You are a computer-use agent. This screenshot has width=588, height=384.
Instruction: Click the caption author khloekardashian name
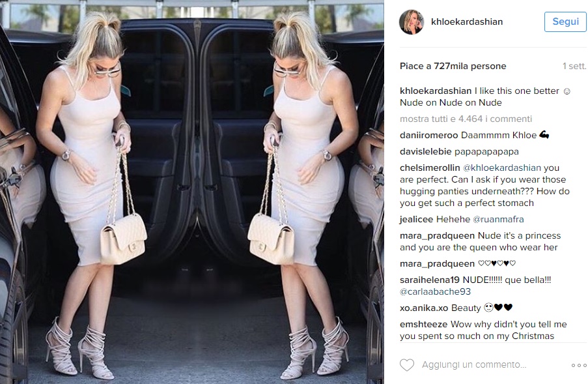[436, 91]
